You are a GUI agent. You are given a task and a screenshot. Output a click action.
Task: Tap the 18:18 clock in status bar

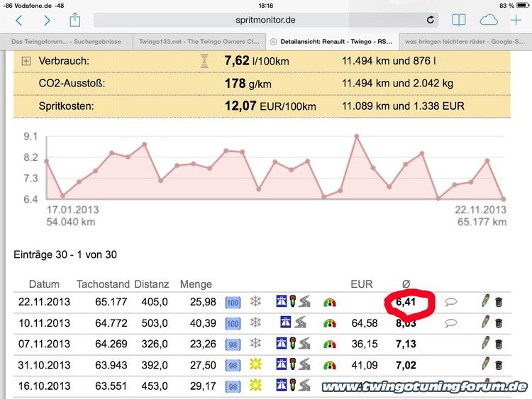266,6
